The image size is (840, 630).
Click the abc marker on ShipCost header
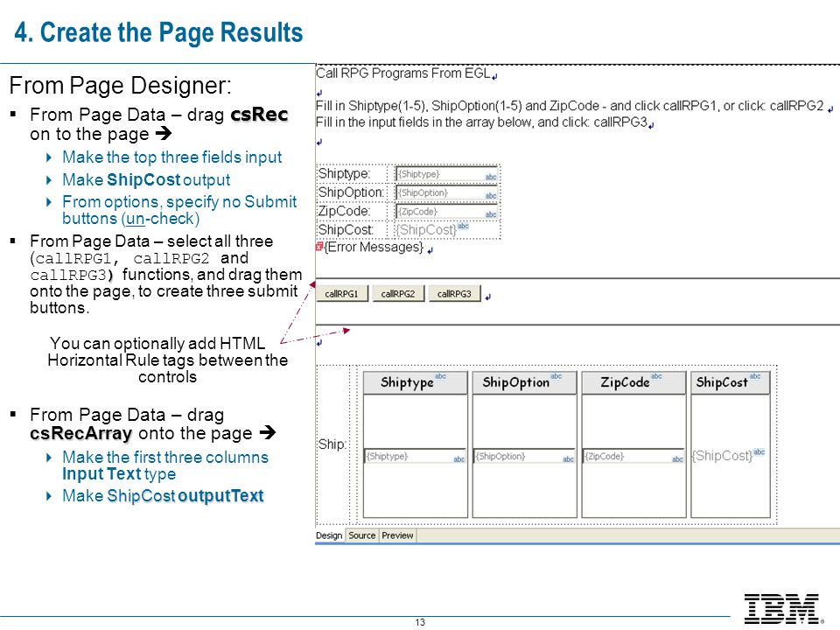tap(755, 376)
